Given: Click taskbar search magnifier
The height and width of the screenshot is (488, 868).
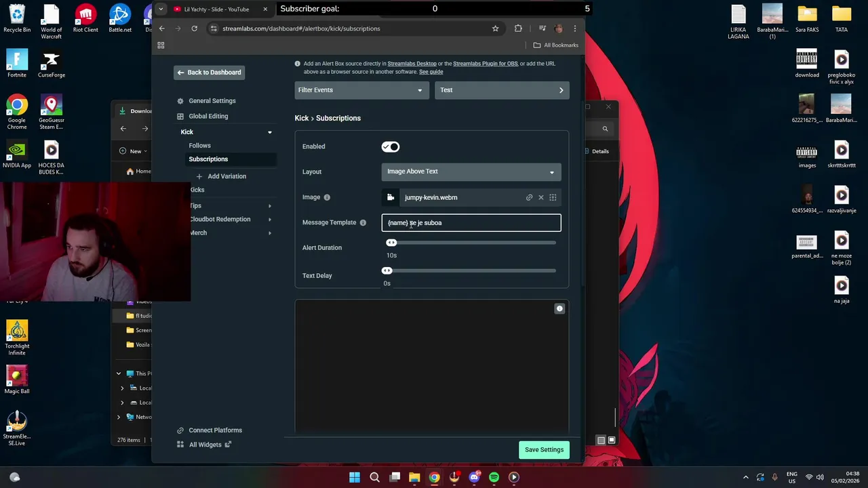Looking at the screenshot, I should [374, 477].
